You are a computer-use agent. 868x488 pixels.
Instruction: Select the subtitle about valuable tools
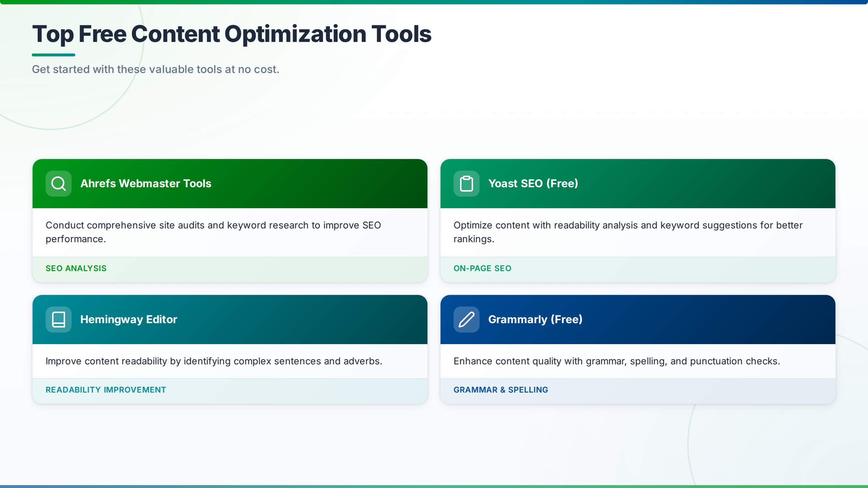pos(156,69)
